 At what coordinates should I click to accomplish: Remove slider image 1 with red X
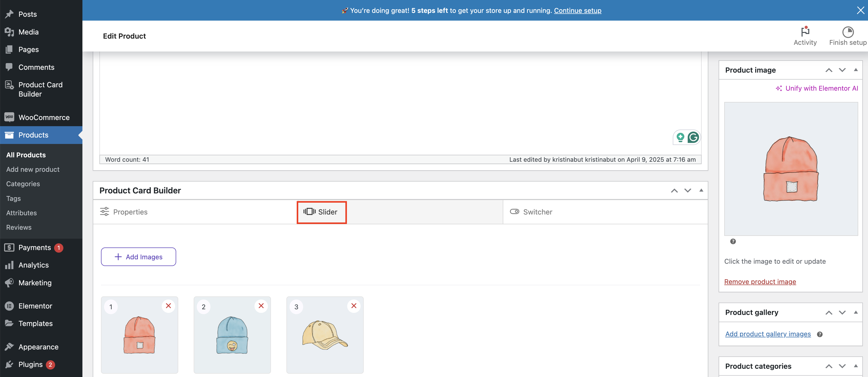coord(168,306)
